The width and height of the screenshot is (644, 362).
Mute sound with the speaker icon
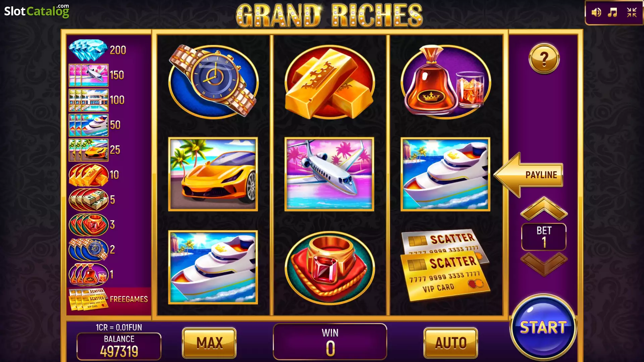coord(596,13)
